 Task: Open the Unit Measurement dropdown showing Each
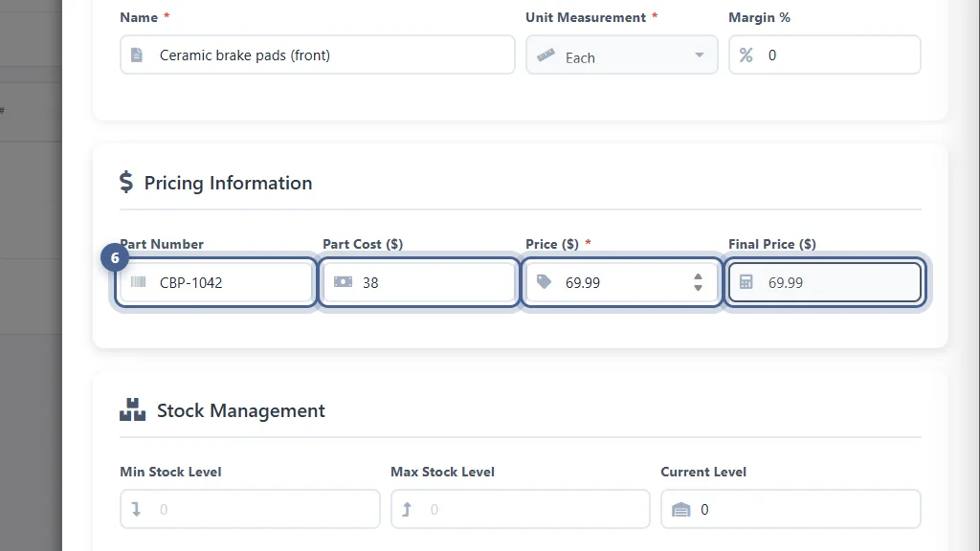[x=622, y=55]
